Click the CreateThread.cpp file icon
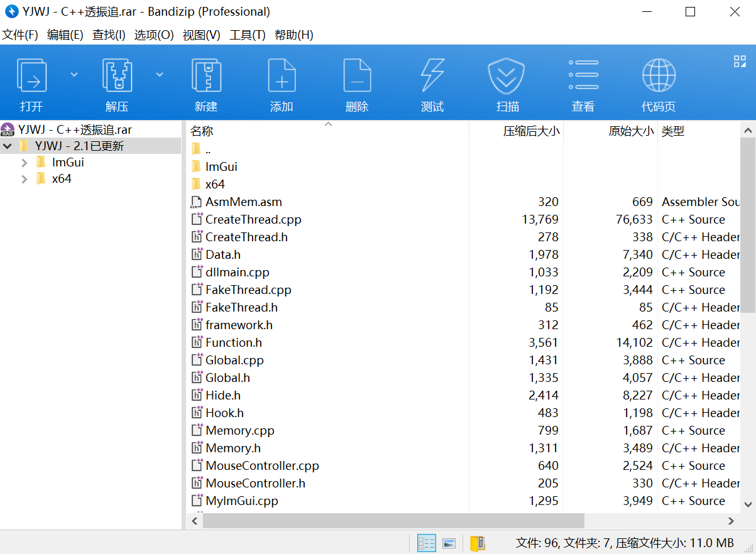 tap(196, 219)
